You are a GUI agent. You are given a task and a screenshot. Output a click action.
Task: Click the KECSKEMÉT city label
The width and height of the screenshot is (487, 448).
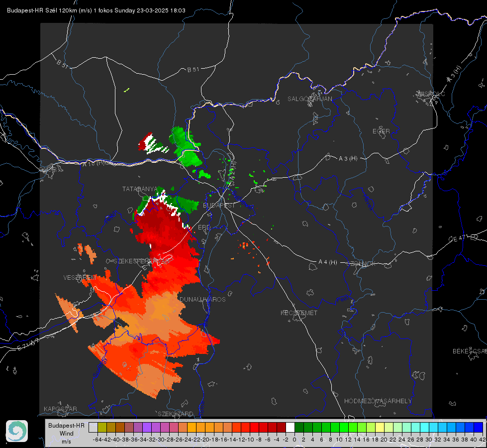pos(299,313)
